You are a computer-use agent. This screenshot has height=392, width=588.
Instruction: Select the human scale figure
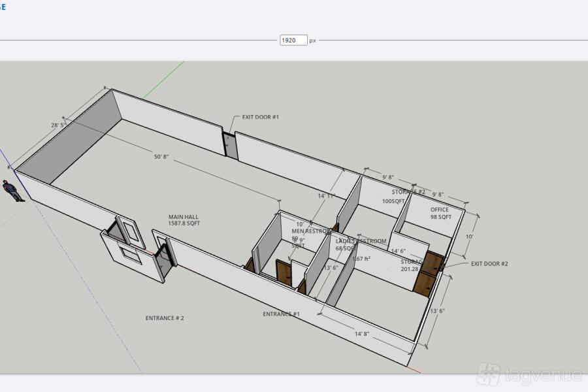coord(10,191)
